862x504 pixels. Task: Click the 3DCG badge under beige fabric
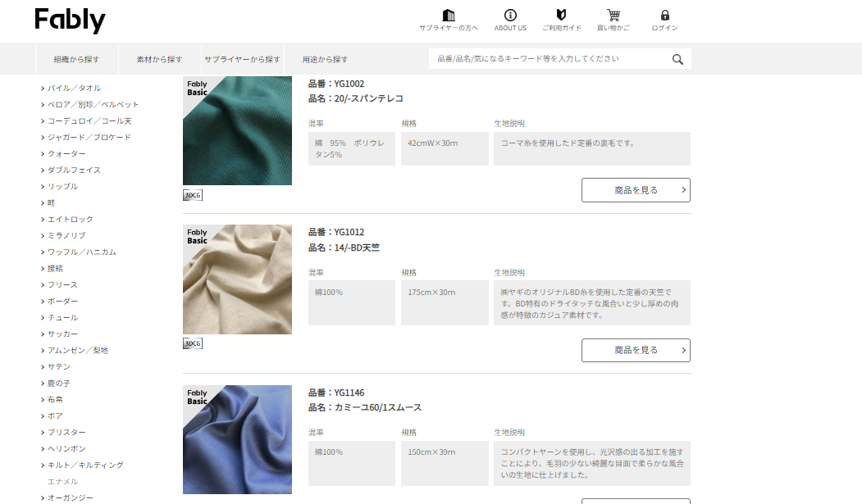pyautogui.click(x=193, y=343)
